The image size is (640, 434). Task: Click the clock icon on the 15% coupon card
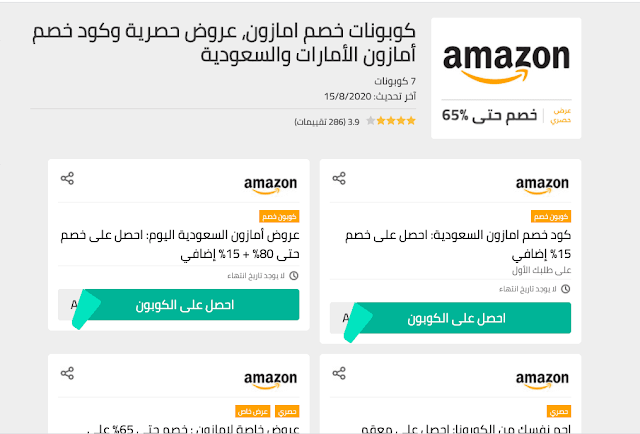click(x=565, y=289)
